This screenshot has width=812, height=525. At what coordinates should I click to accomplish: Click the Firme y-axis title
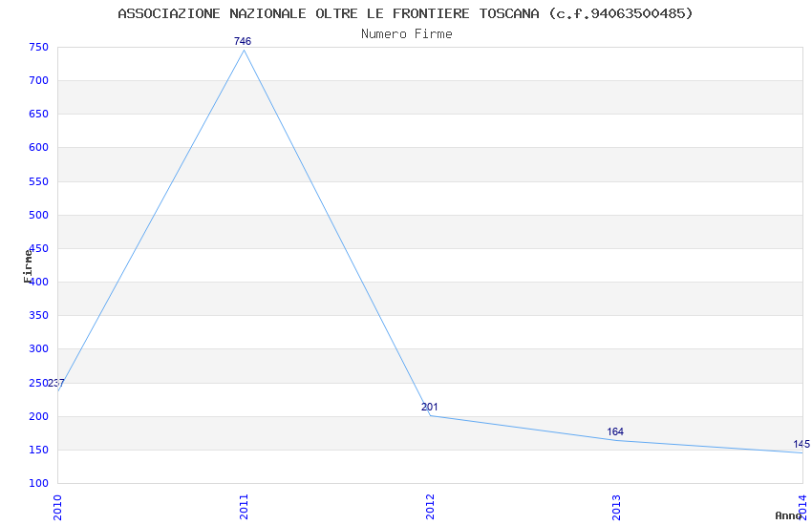(28, 266)
